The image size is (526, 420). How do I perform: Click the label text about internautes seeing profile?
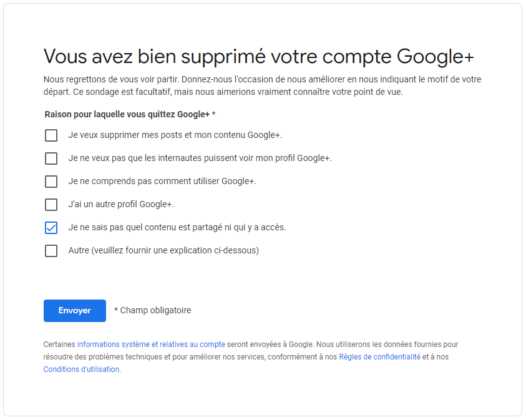click(200, 158)
